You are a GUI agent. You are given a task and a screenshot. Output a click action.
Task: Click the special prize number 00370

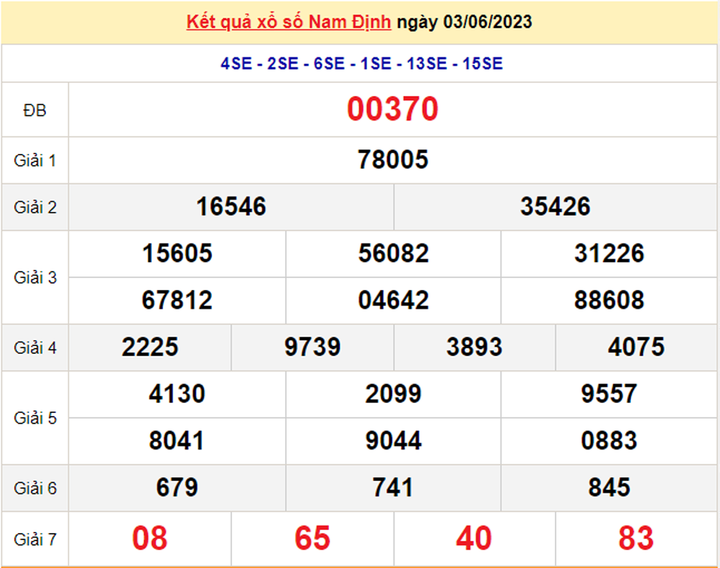[x=393, y=109]
